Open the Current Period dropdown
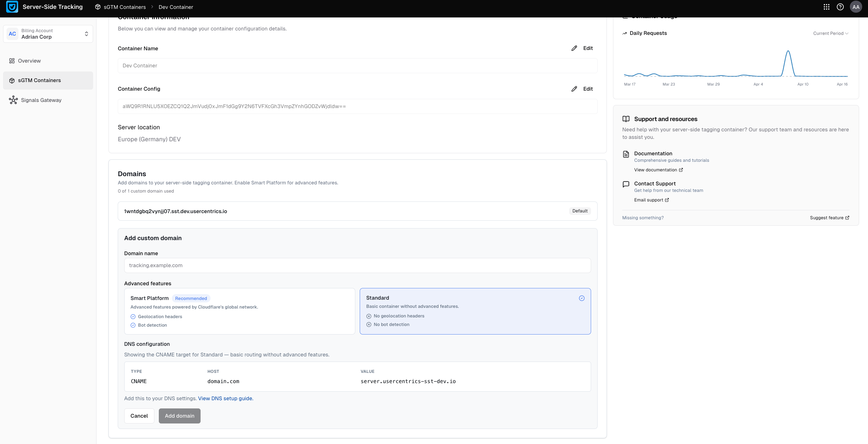Image resolution: width=868 pixels, height=444 pixels. [830, 34]
